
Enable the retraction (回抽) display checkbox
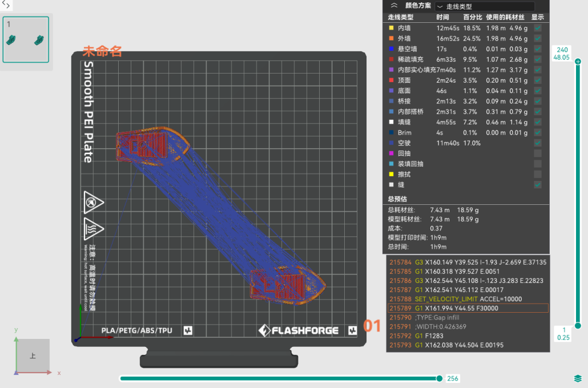[x=538, y=153]
